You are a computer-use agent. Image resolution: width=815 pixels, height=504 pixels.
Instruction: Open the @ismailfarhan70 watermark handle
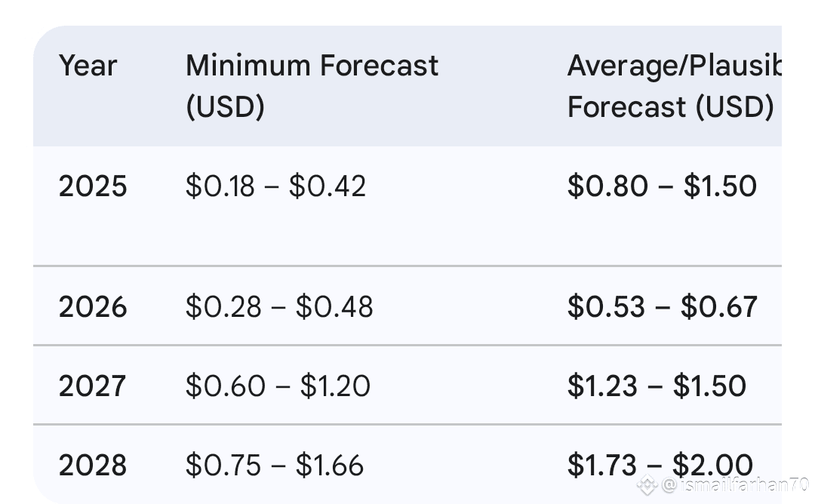pos(735,485)
